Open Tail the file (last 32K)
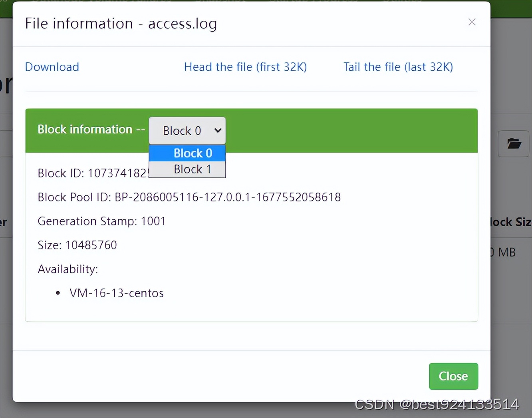 coord(398,67)
